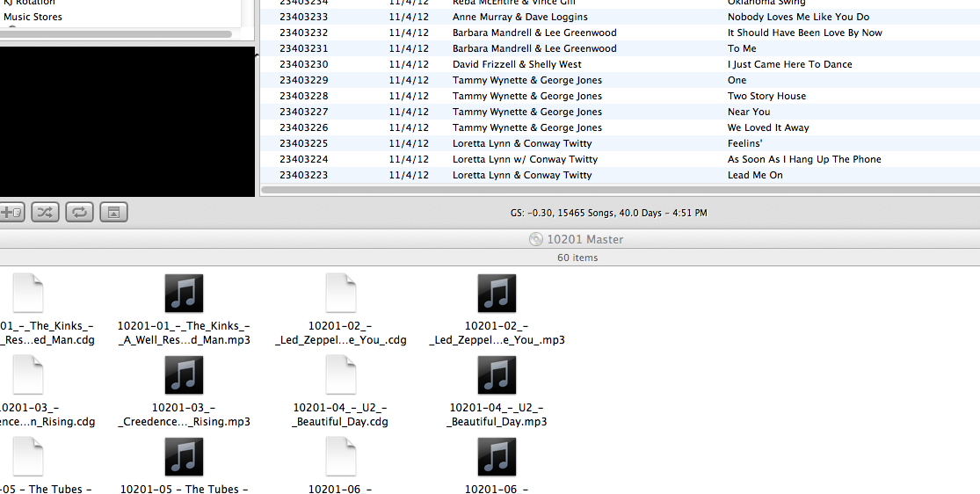This screenshot has width=980, height=494.
Task: Click the add playlist button
Action: click(11, 212)
